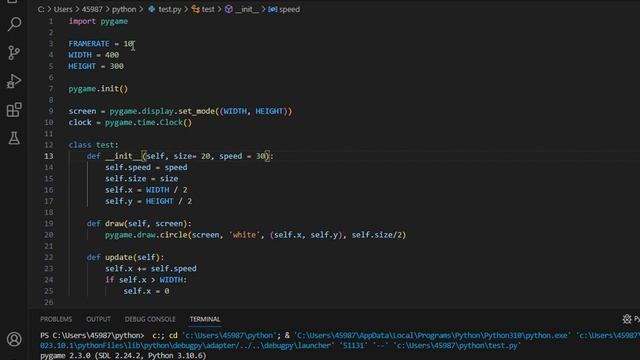This screenshot has width=640, height=360.
Task: Click 'def draw(self, screen):' line
Action: pyautogui.click(x=139, y=224)
